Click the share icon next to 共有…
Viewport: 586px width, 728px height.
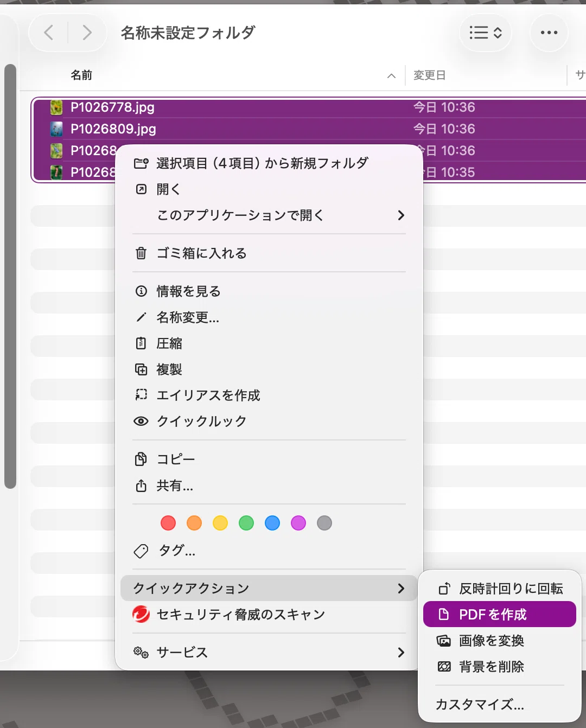(x=141, y=485)
